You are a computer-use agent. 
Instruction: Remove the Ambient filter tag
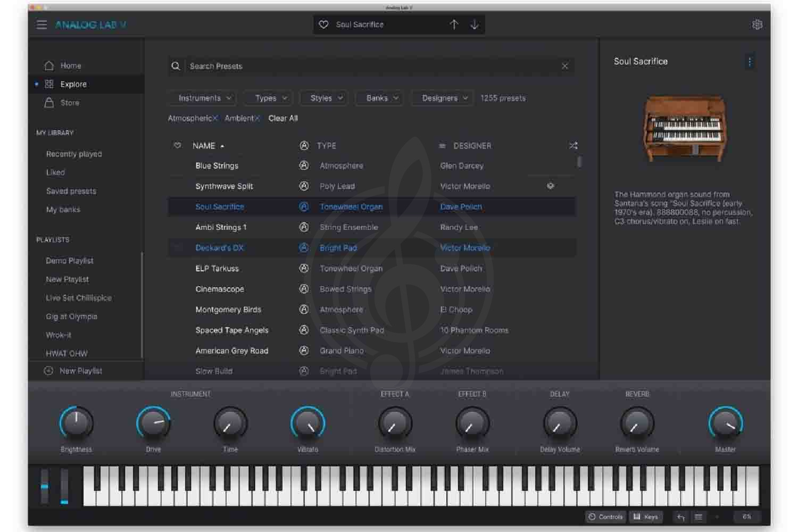[257, 118]
